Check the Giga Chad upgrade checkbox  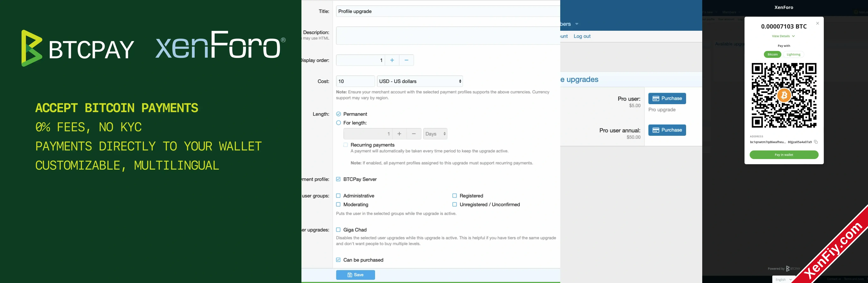tap(338, 230)
